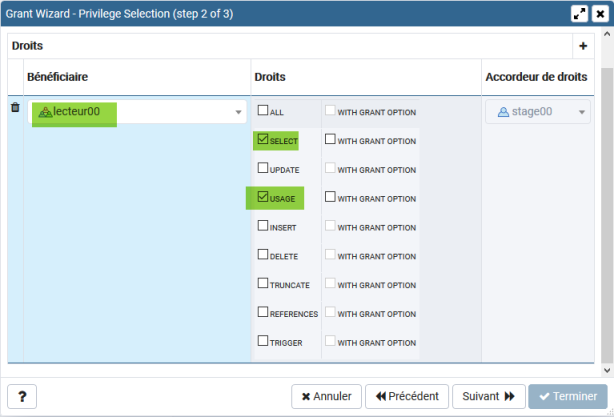Go back with the Précédent button
614x417 pixels.
406,396
